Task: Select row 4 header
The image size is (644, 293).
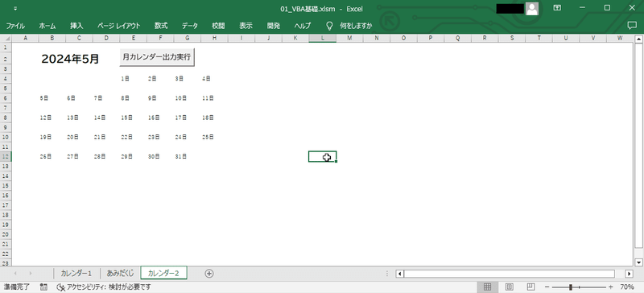Action: [x=6, y=79]
